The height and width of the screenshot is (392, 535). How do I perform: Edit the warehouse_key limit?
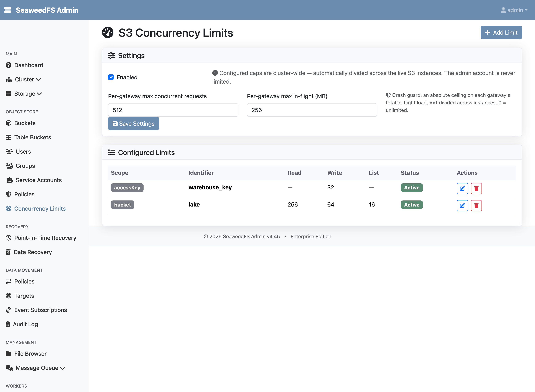point(462,188)
